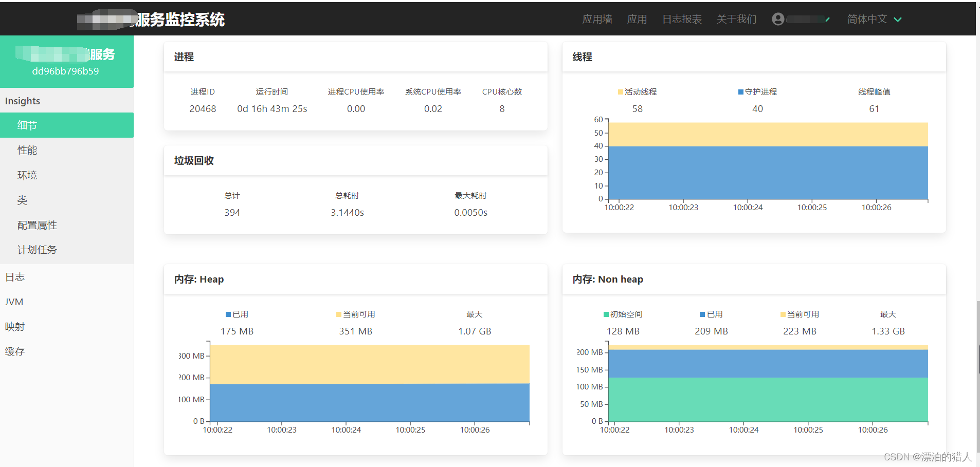
Task: Click the 进程 card header
Action: [356, 57]
